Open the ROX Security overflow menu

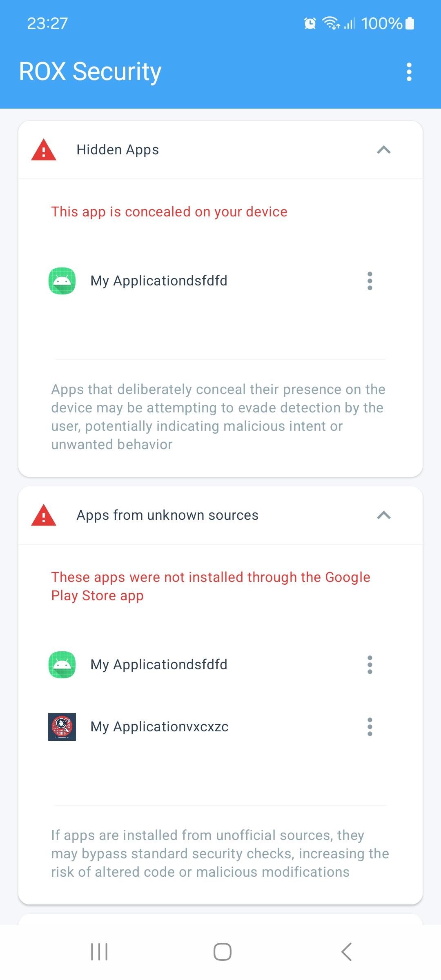[409, 72]
